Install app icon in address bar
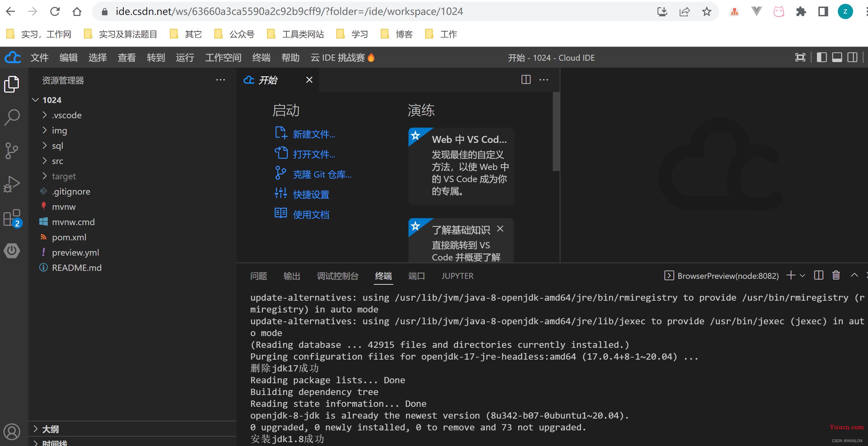The width and height of the screenshot is (868, 446). pyautogui.click(x=662, y=11)
